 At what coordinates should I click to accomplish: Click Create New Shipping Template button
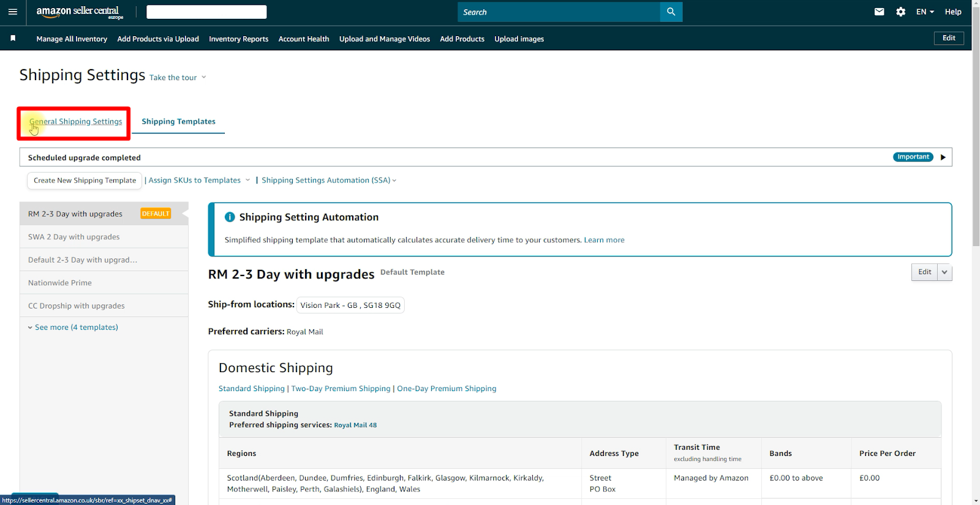[85, 181]
